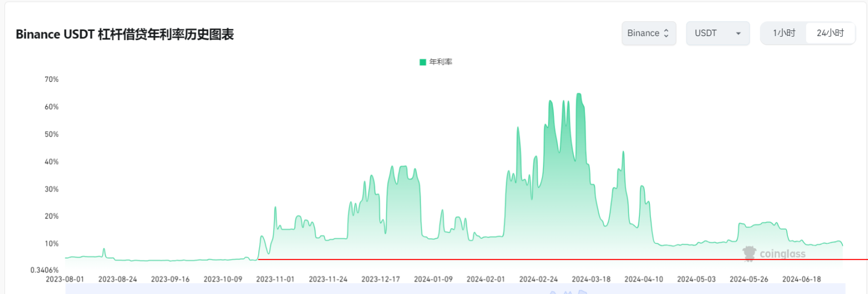Click the 2023-11-24 date label
The image size is (868, 294).
pyautogui.click(x=328, y=279)
